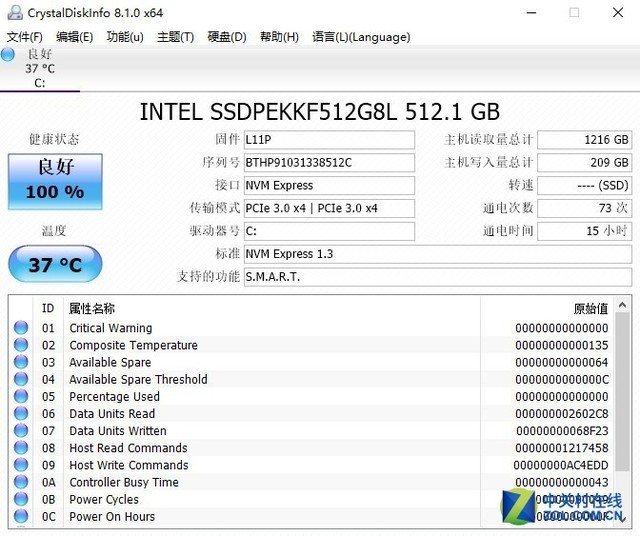Click the host writes total 209 GB

[584, 163]
